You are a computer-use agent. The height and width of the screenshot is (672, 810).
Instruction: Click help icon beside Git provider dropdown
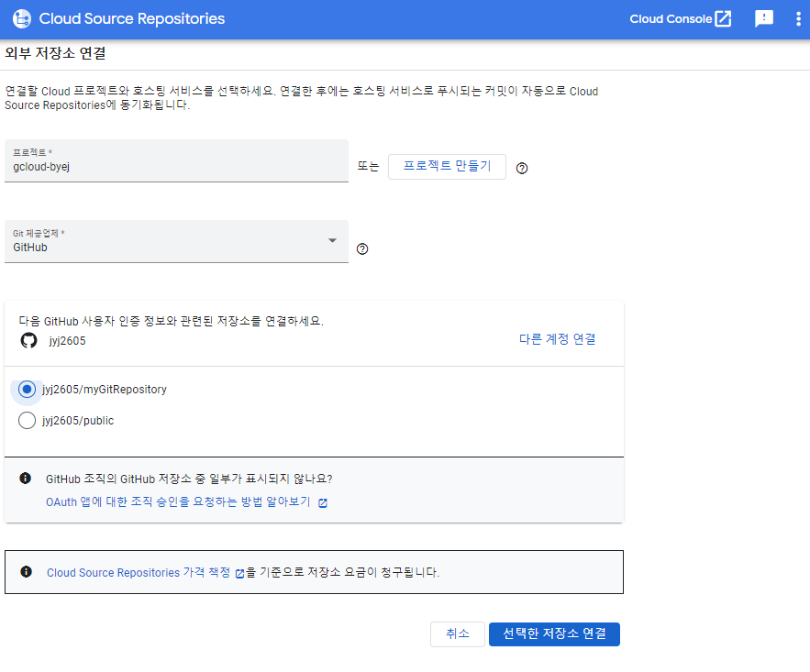coord(362,248)
